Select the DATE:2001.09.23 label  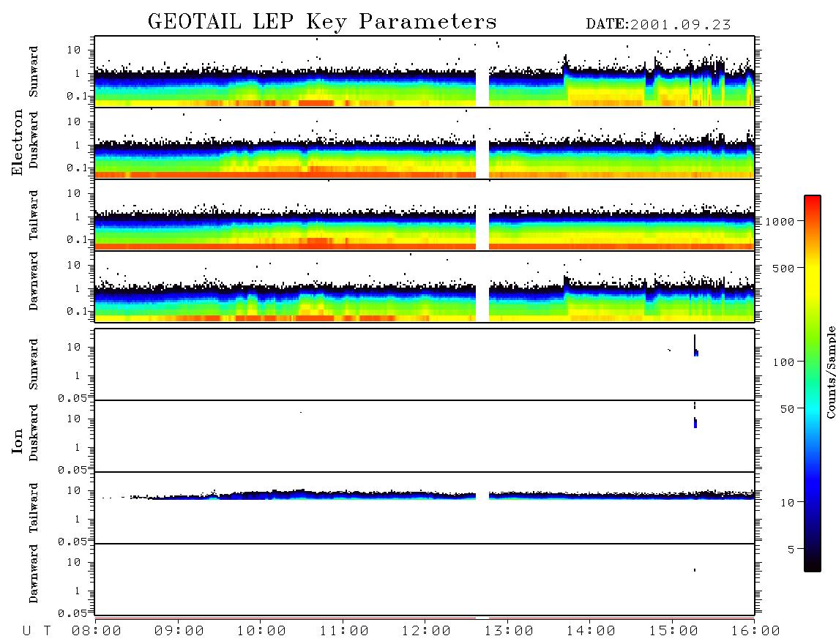tap(658, 24)
